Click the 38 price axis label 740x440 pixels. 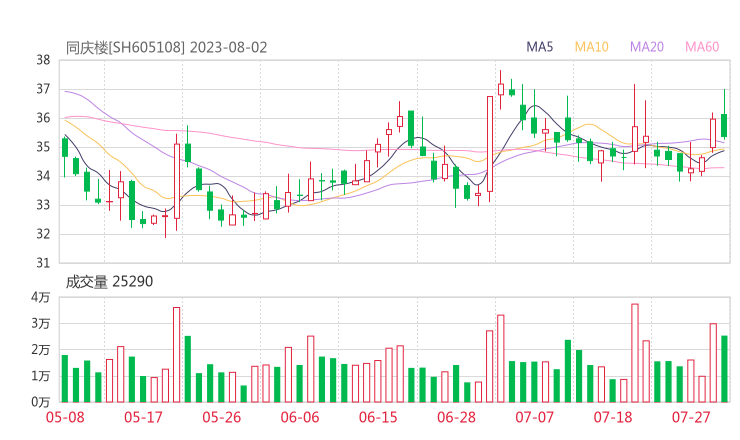pyautogui.click(x=43, y=60)
